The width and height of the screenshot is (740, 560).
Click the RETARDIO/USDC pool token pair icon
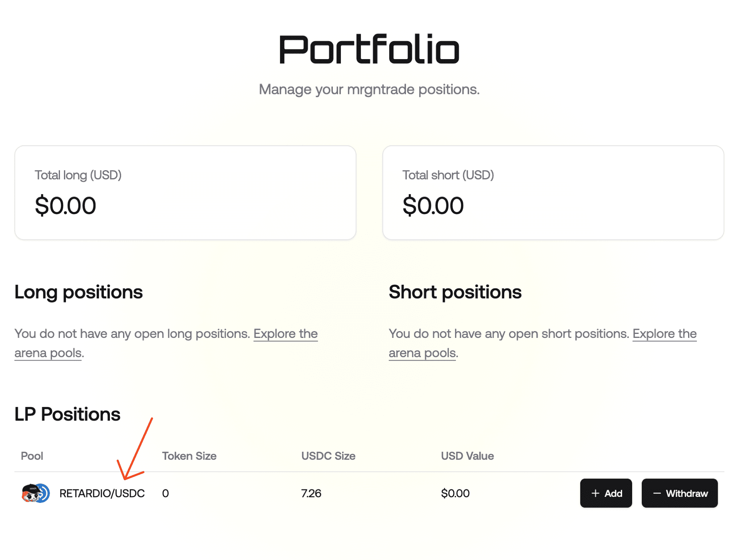point(35,493)
